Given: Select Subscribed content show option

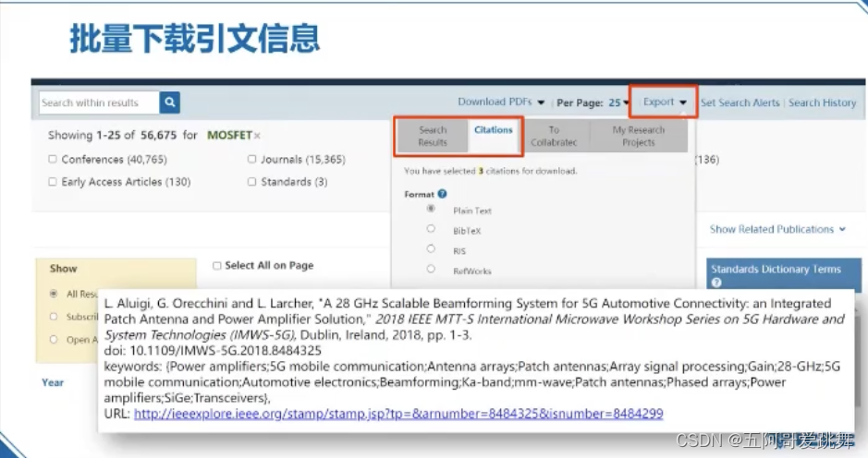Looking at the screenshot, I should [54, 317].
